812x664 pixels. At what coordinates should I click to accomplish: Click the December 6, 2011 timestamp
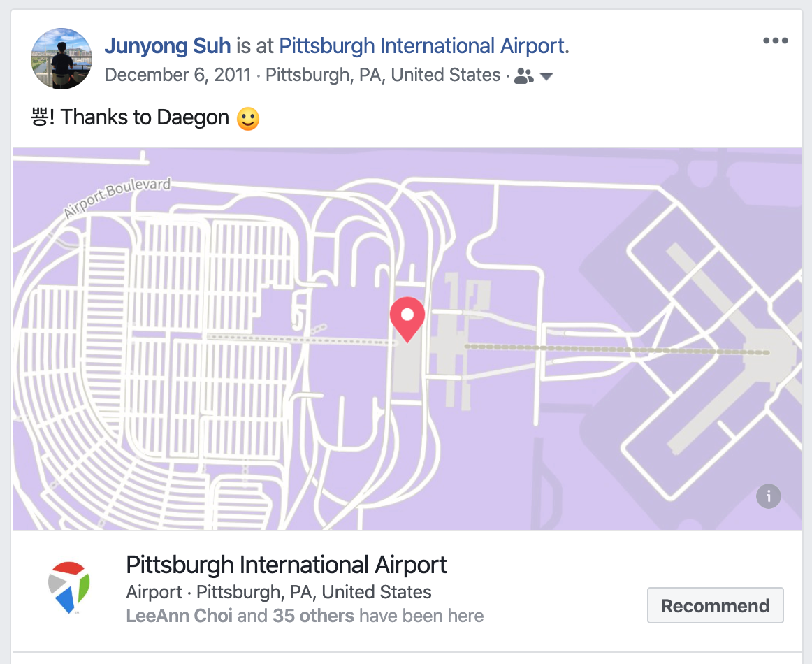[x=177, y=75]
